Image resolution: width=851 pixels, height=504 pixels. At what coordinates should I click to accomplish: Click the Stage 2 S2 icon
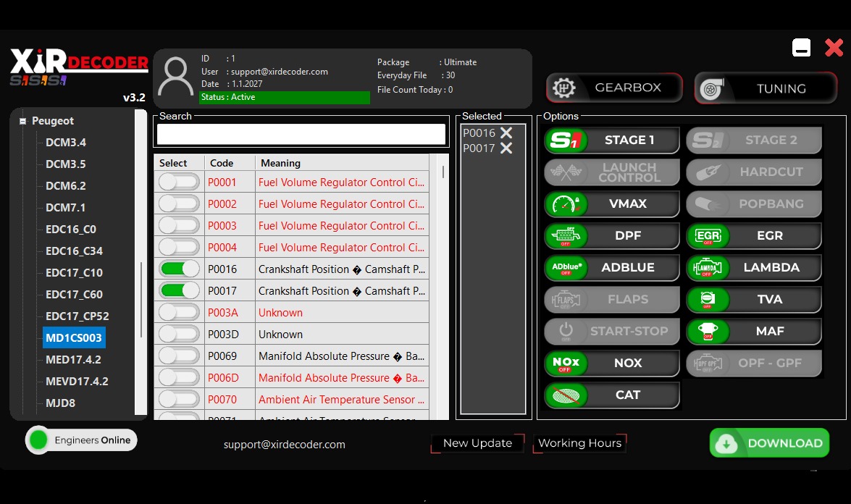(x=708, y=140)
